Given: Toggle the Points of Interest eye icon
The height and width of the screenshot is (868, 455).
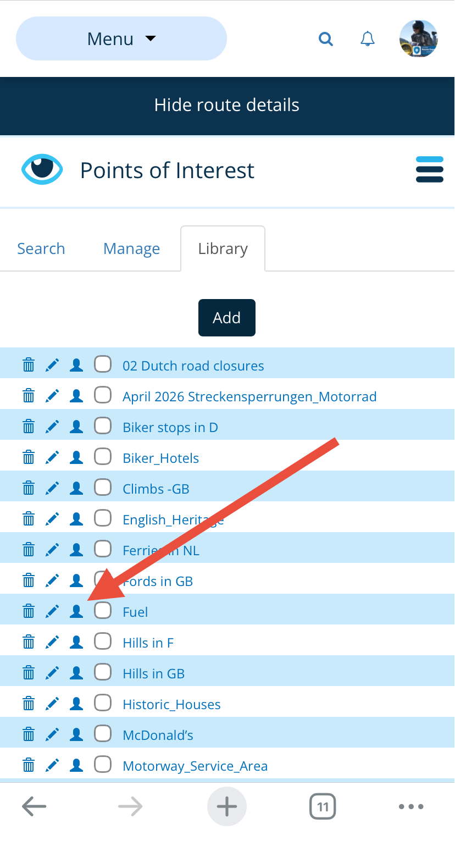Looking at the screenshot, I should pyautogui.click(x=42, y=169).
